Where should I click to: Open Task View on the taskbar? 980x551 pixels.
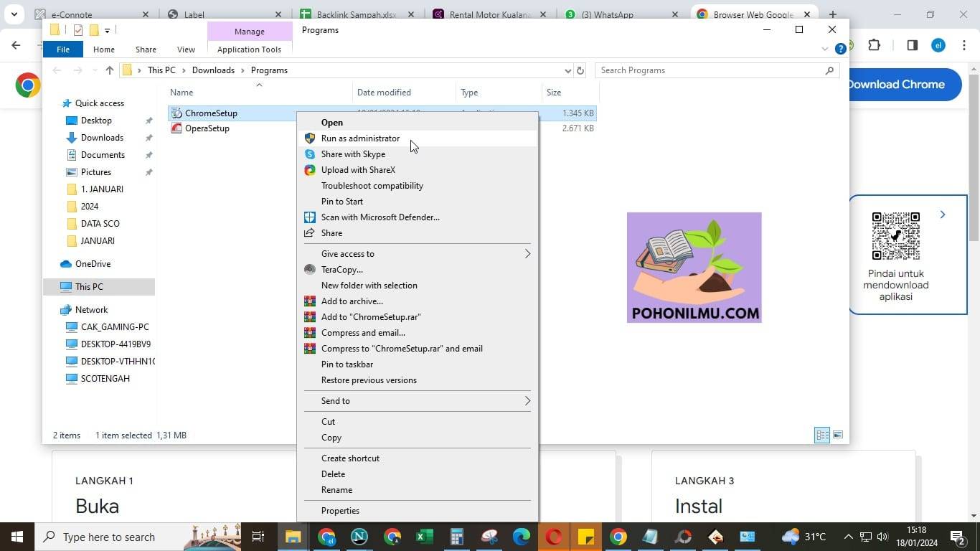pyautogui.click(x=258, y=537)
